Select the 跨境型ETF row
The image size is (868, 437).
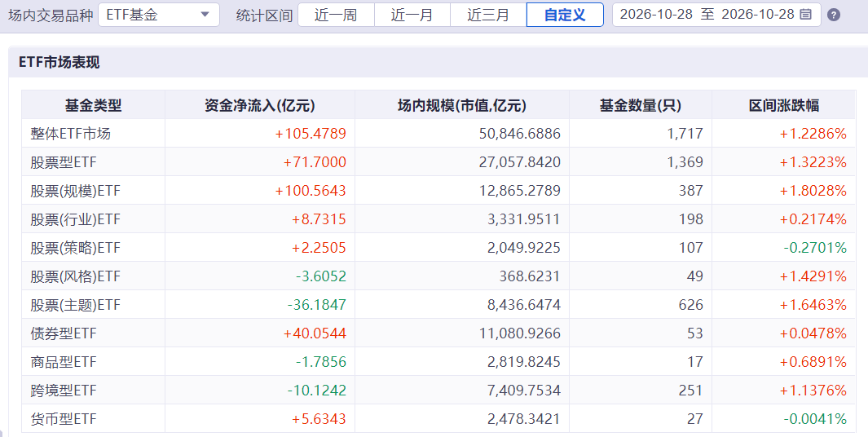pos(439,391)
